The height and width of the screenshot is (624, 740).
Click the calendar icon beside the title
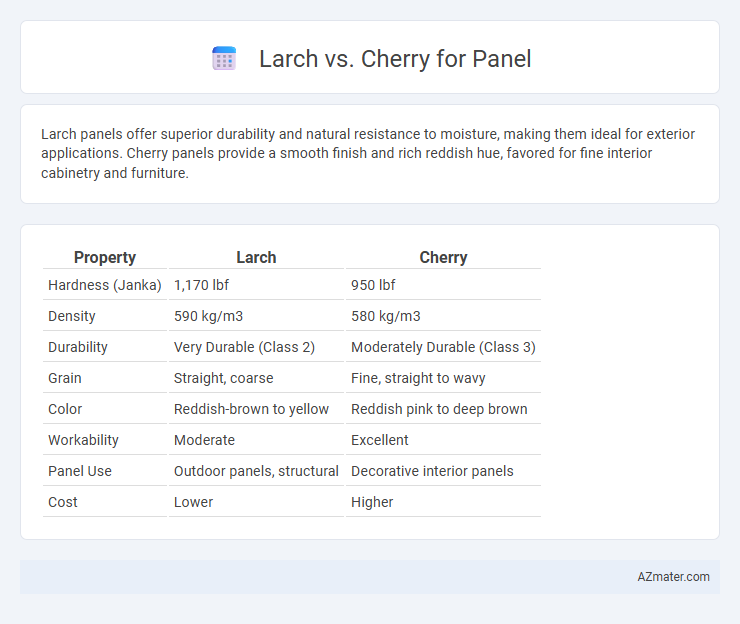point(224,59)
